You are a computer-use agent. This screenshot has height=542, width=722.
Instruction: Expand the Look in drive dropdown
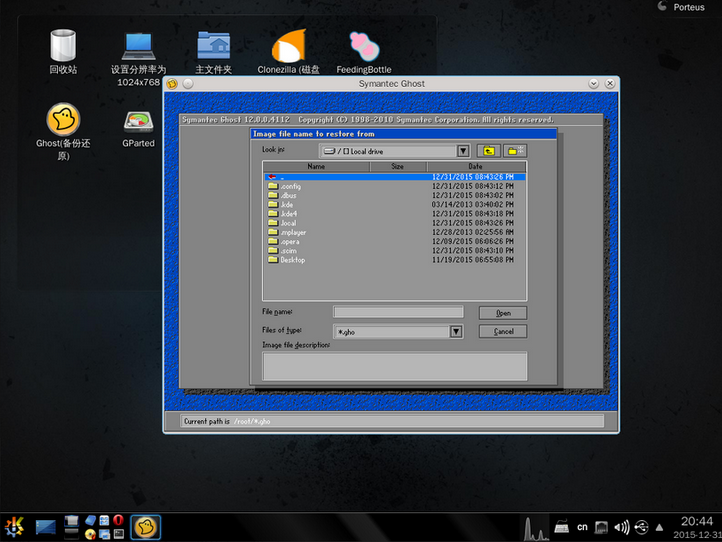(463, 151)
